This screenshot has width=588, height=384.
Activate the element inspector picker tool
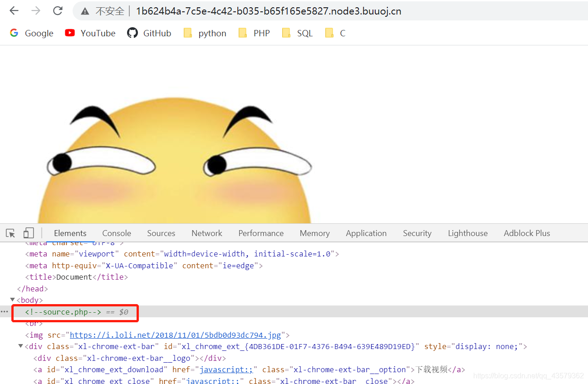pos(10,232)
